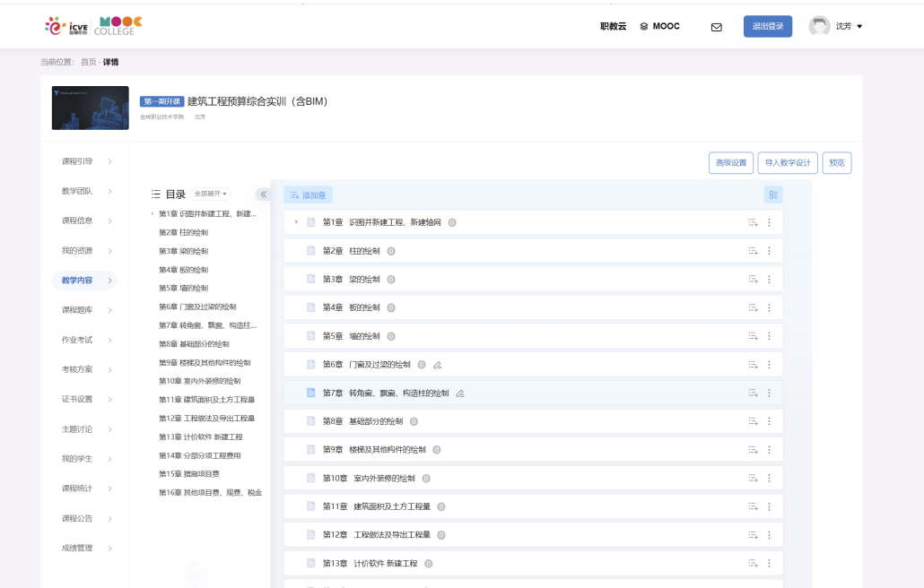Open the user avatar for 沈芳

(819, 26)
